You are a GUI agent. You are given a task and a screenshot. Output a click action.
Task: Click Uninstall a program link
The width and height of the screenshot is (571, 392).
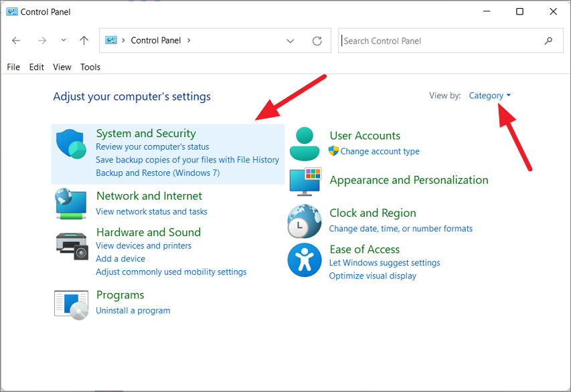click(133, 310)
